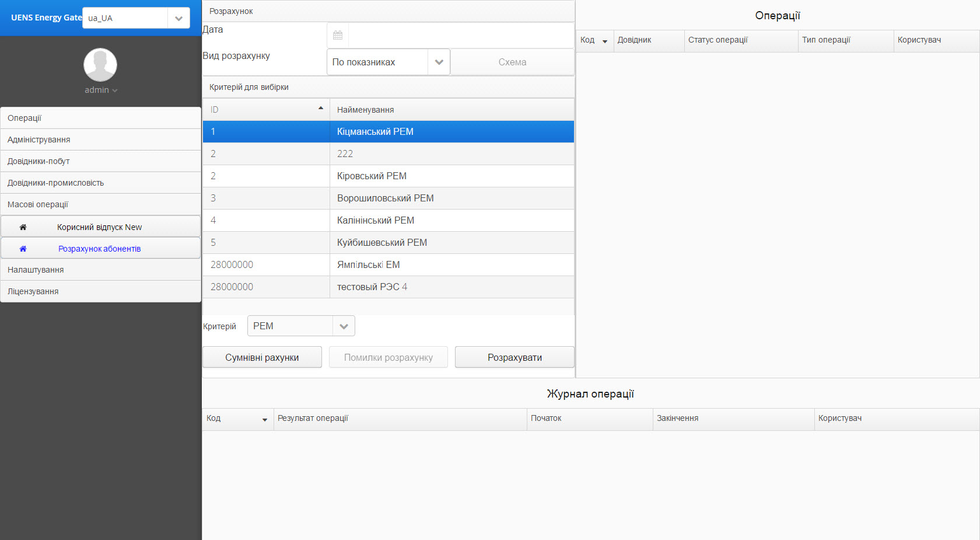Open the Адміністрування menu item
Viewport: 980px width, 540px height.
pos(101,140)
